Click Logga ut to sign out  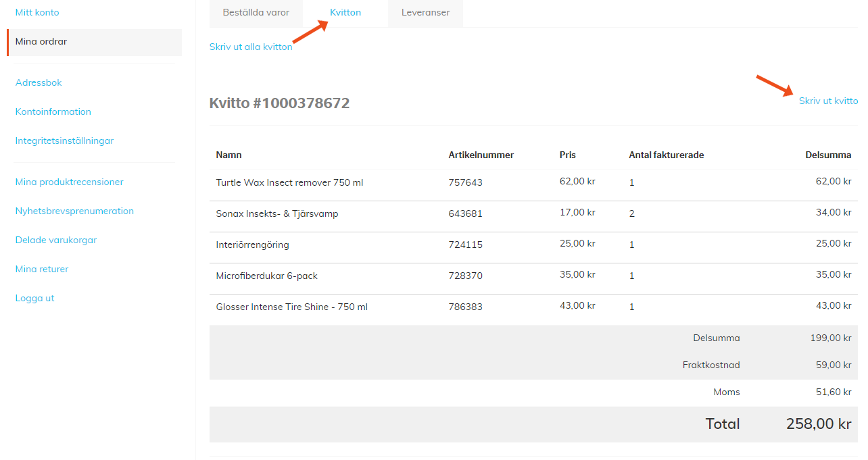pos(34,298)
